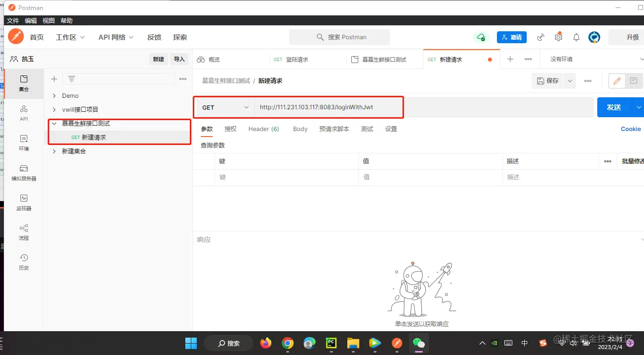Click the 保存 button
Viewport: 644px width, 355px height.
pyautogui.click(x=548, y=81)
